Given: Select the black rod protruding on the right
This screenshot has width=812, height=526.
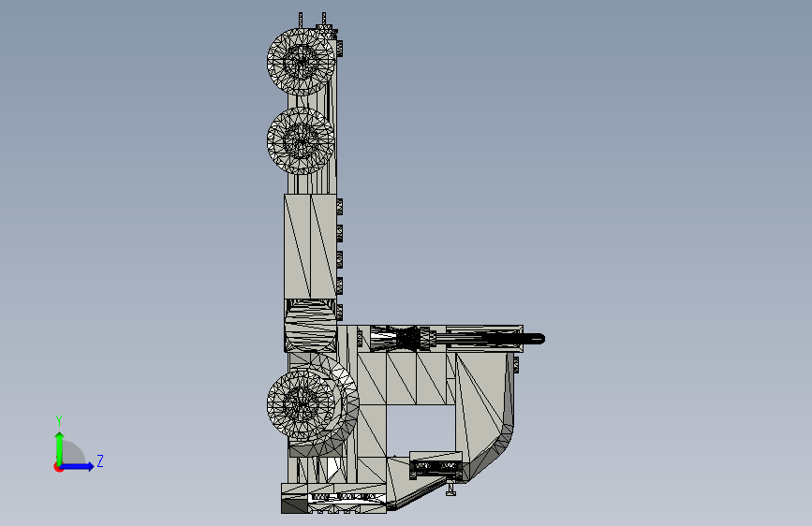Looking at the screenshot, I should coord(491,339).
